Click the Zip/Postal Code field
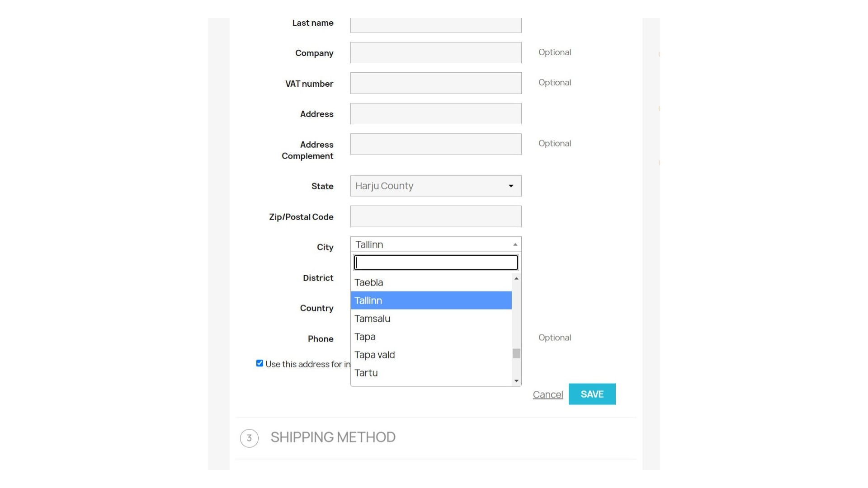 pyautogui.click(x=435, y=216)
